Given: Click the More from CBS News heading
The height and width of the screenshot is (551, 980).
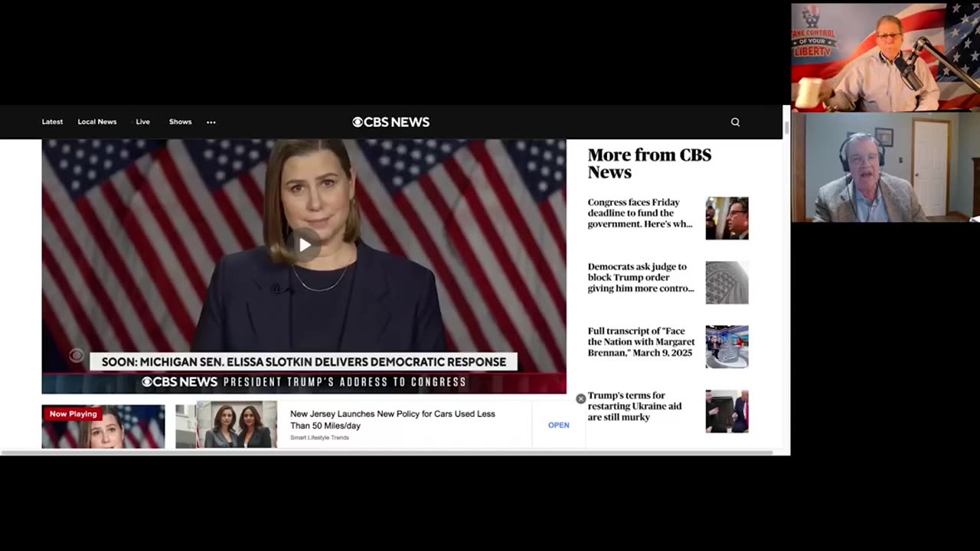Looking at the screenshot, I should point(649,163).
